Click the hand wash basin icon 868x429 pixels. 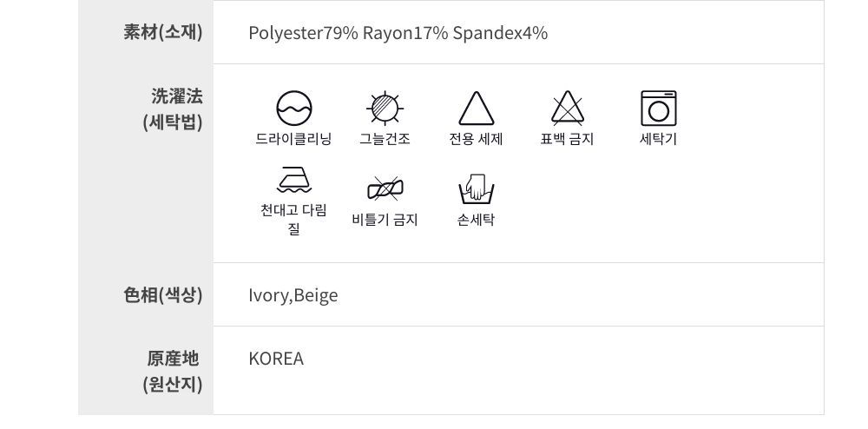point(476,188)
